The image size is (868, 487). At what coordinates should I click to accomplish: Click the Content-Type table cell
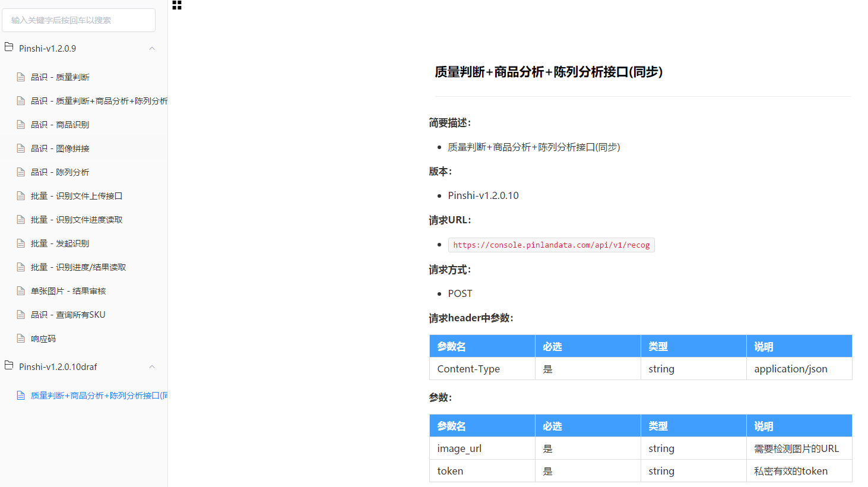tap(482, 369)
